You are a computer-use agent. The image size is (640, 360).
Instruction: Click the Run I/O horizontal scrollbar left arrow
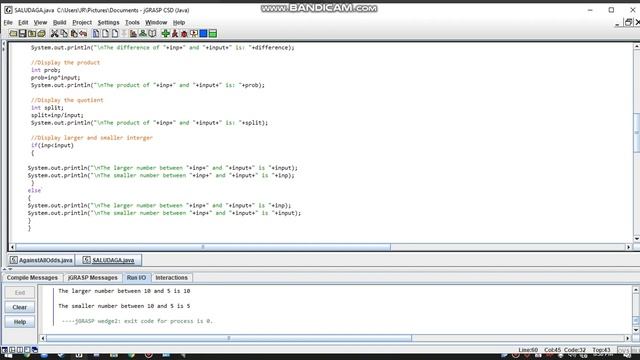point(43,338)
